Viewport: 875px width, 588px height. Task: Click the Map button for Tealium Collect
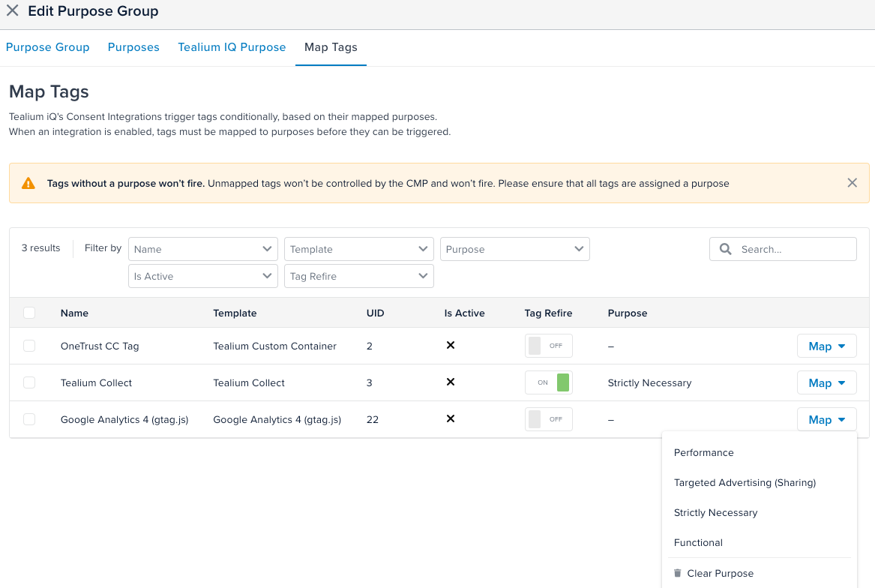pos(826,382)
